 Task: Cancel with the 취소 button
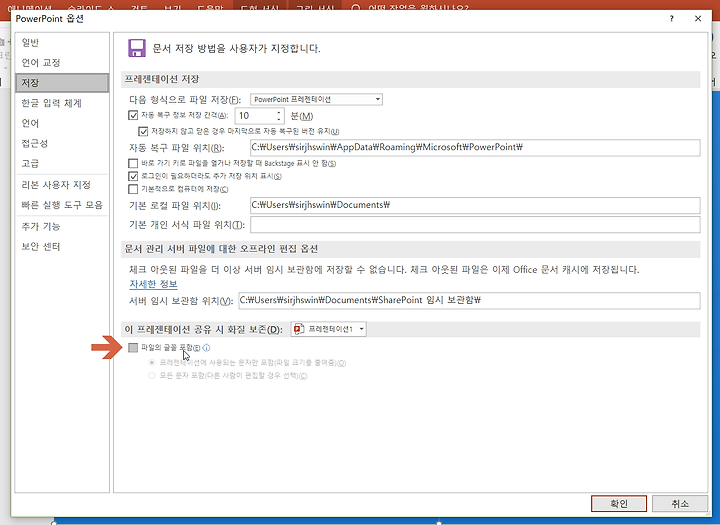tap(680, 503)
